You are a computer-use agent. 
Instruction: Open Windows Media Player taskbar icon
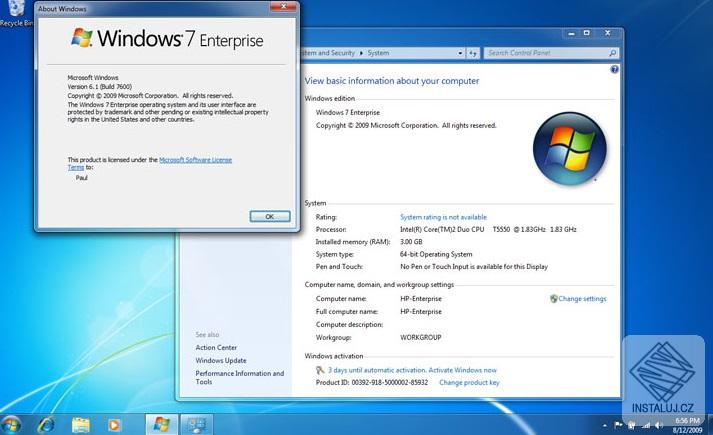[x=114, y=425]
